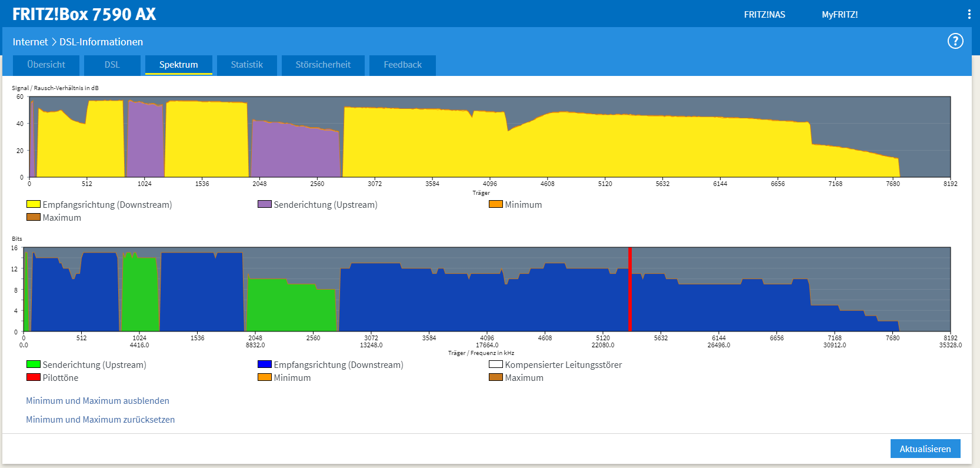Click Minimum und Maximum ausblenden link

click(98, 401)
